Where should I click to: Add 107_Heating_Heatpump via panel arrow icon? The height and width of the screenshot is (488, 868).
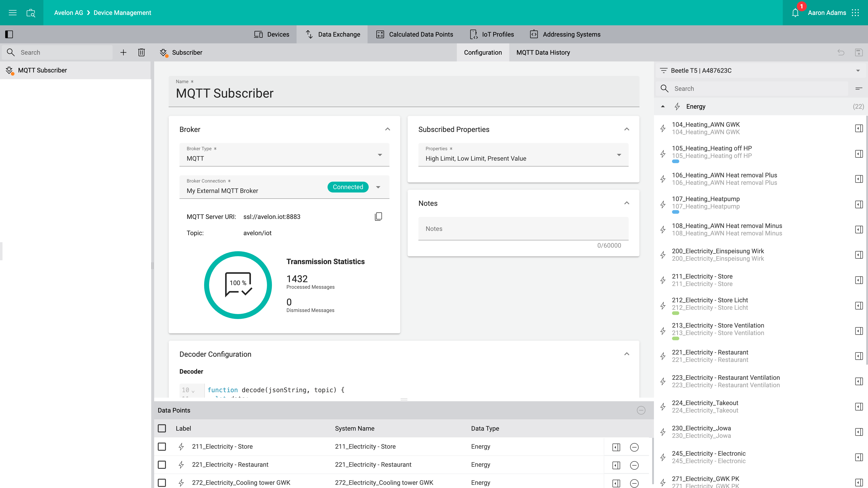859,204
